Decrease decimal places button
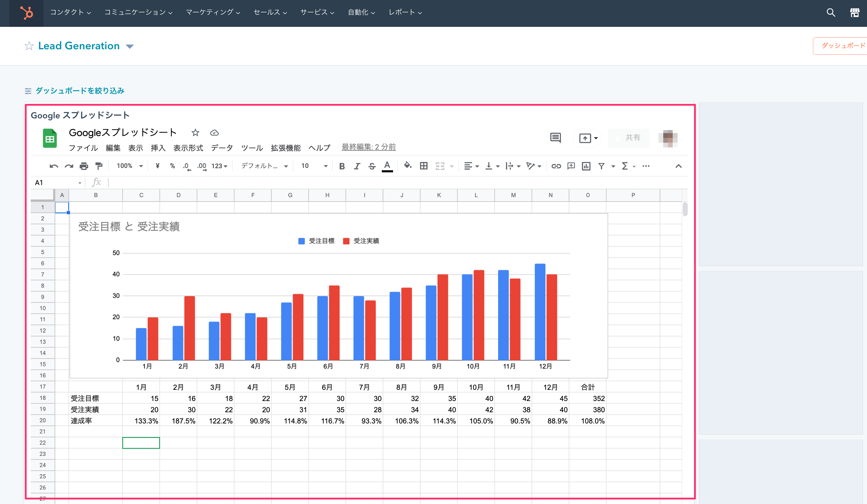This screenshot has width=867, height=504. coord(186,166)
